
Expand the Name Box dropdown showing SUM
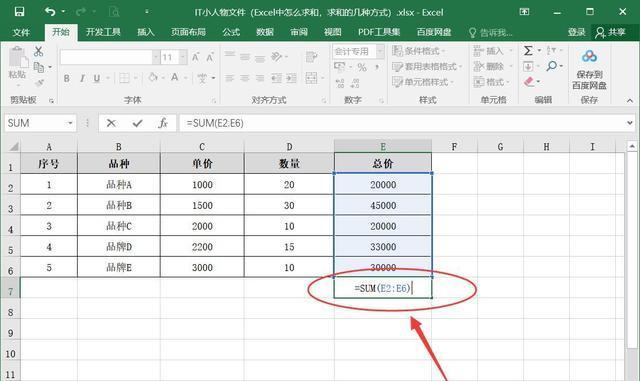point(70,123)
